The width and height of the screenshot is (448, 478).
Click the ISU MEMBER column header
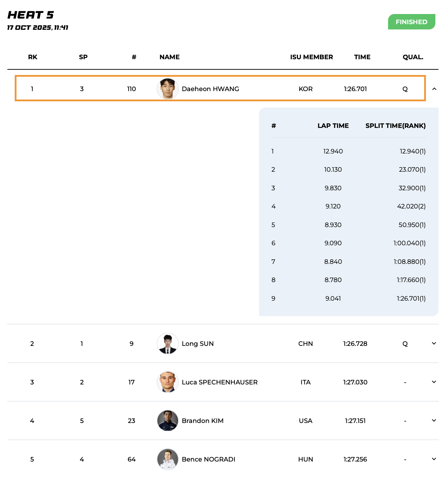coord(311,57)
